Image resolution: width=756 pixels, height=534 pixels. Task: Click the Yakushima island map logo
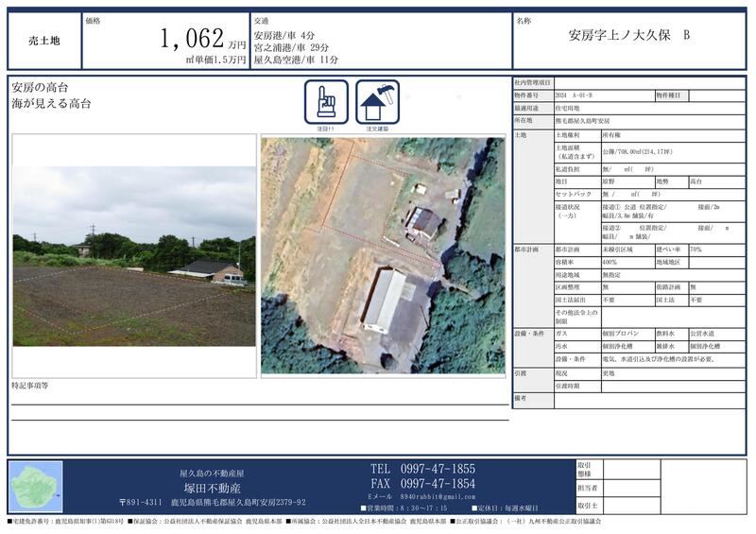36,487
